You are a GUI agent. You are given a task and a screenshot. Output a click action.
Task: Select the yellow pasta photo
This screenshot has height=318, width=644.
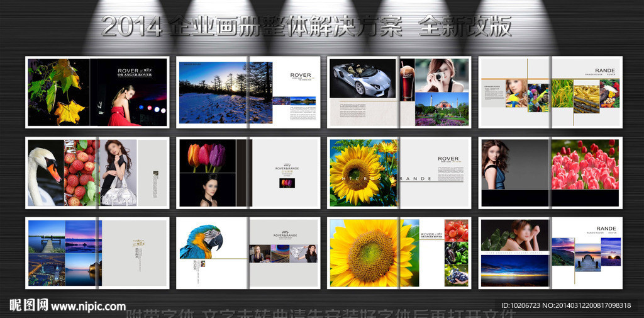[587, 99]
